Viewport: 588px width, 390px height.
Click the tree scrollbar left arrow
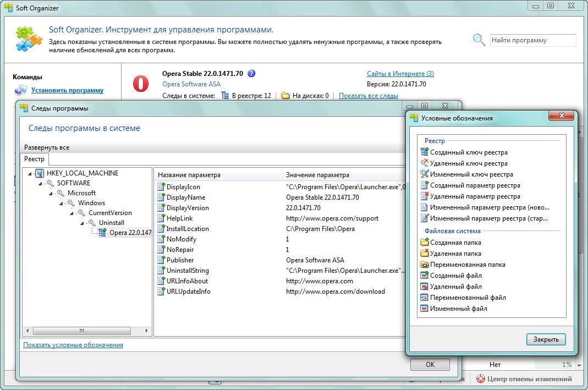28,331
